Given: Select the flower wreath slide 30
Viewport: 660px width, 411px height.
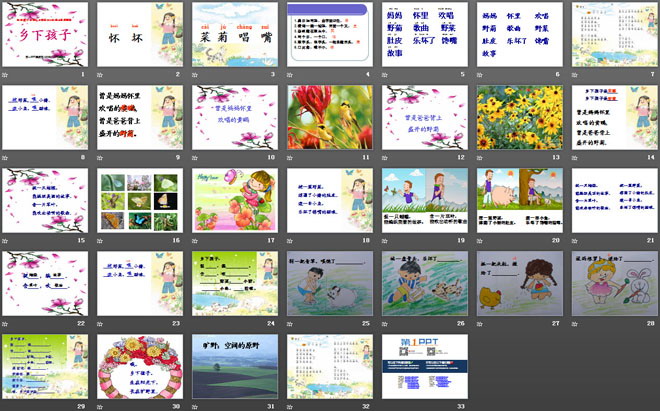Looking at the screenshot, I should click(140, 366).
